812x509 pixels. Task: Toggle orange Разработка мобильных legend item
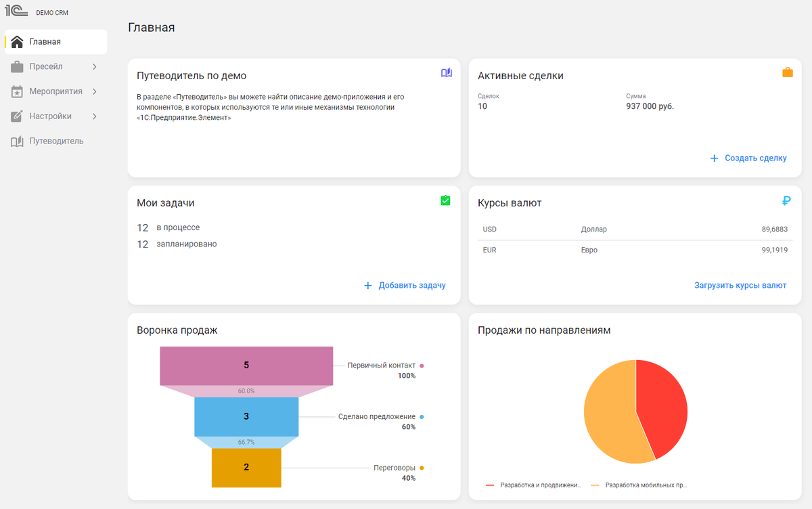tap(639, 485)
